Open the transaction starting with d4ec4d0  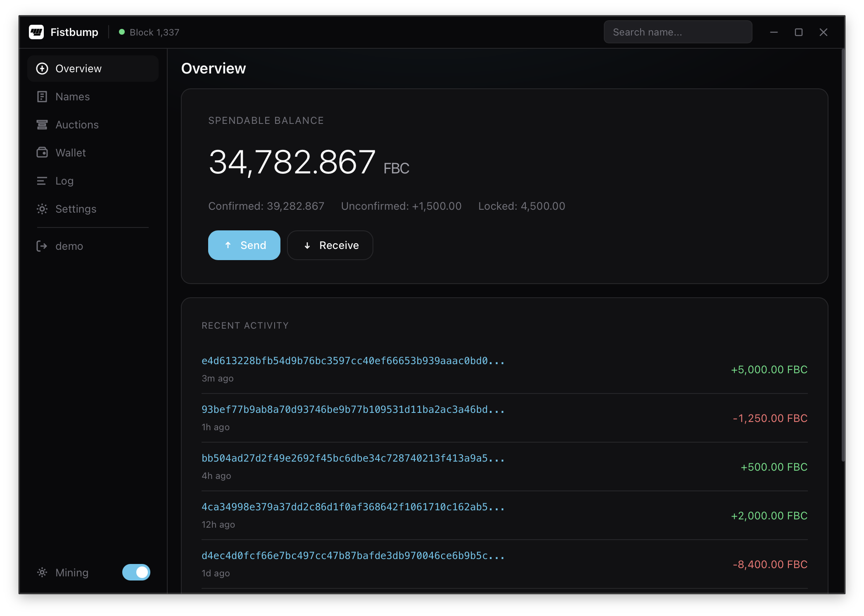coord(352,555)
